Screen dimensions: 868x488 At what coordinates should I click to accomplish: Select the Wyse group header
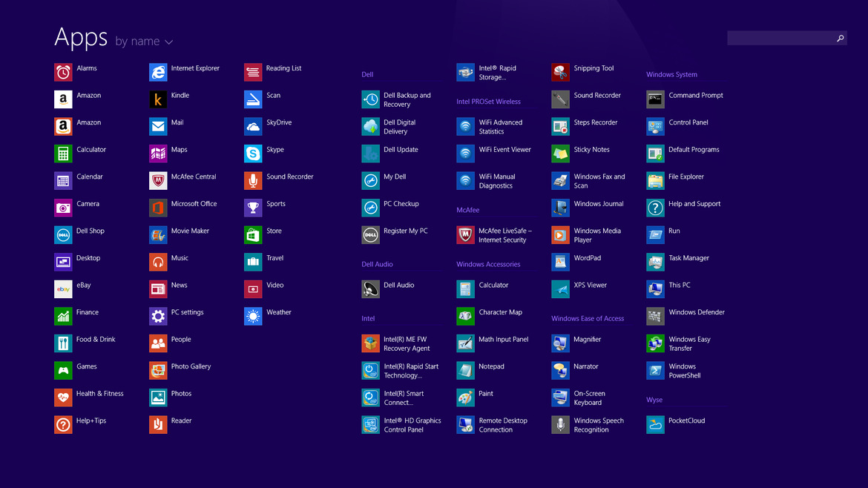tap(654, 400)
